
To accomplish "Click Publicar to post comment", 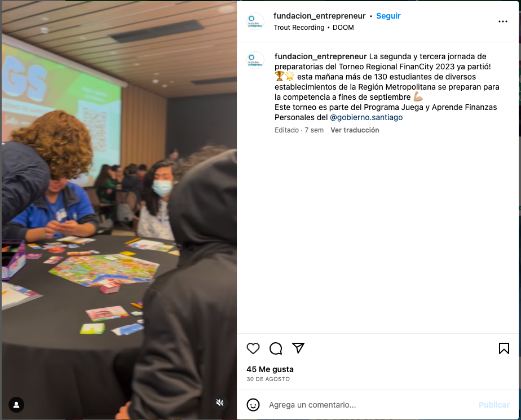I will tap(494, 405).
